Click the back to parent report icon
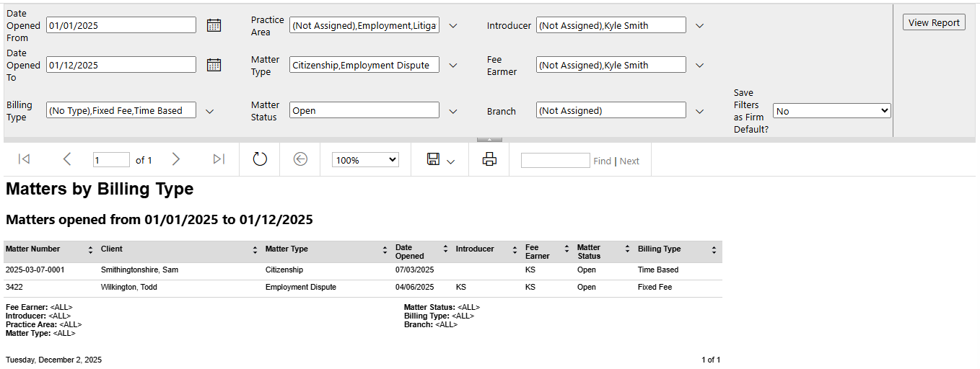Screen dimensions: 980x369 pyautogui.click(x=300, y=159)
